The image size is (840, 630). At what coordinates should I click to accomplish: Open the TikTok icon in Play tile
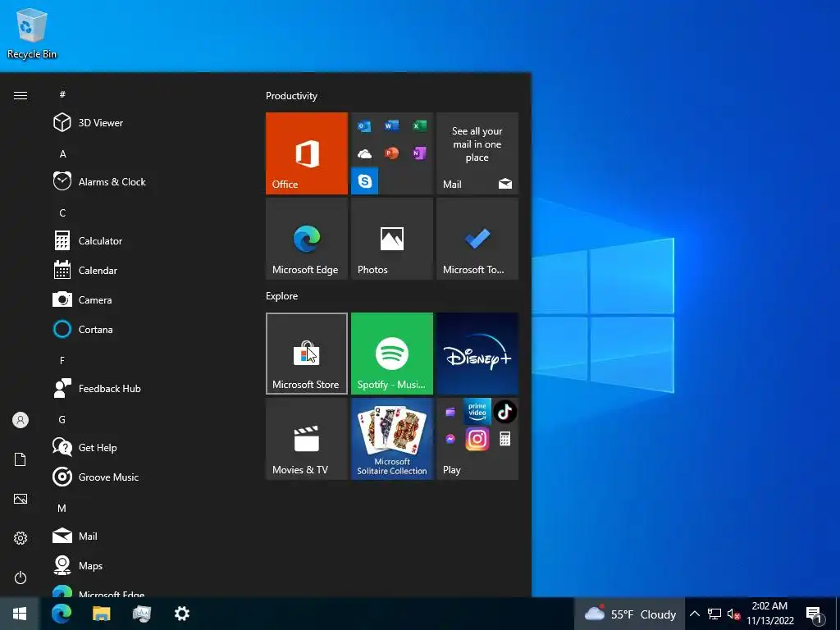click(504, 412)
